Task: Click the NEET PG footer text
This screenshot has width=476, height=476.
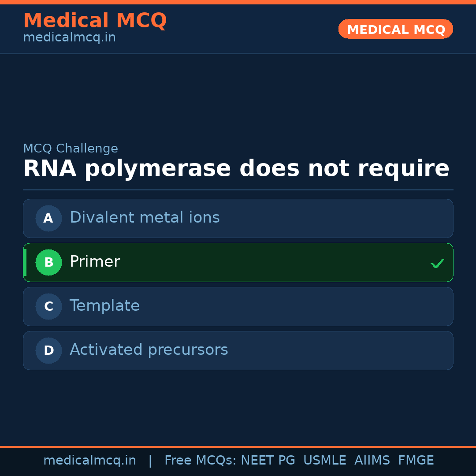Action: tap(268, 461)
